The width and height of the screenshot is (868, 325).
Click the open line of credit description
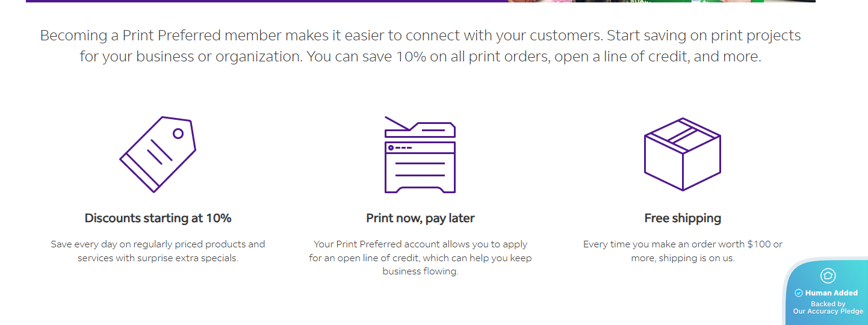tap(420, 258)
